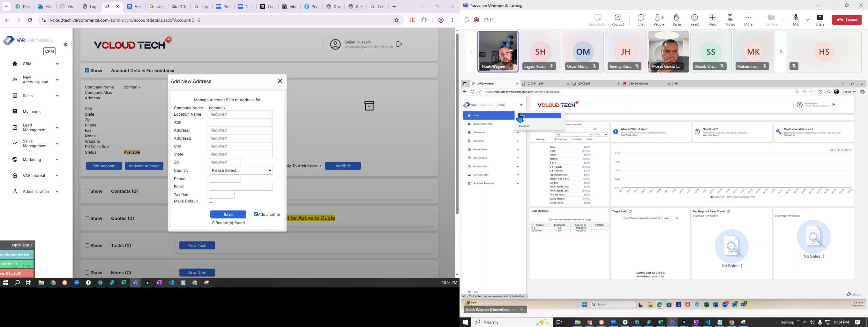
Task: Click the archive box icon in account details
Action: [369, 105]
